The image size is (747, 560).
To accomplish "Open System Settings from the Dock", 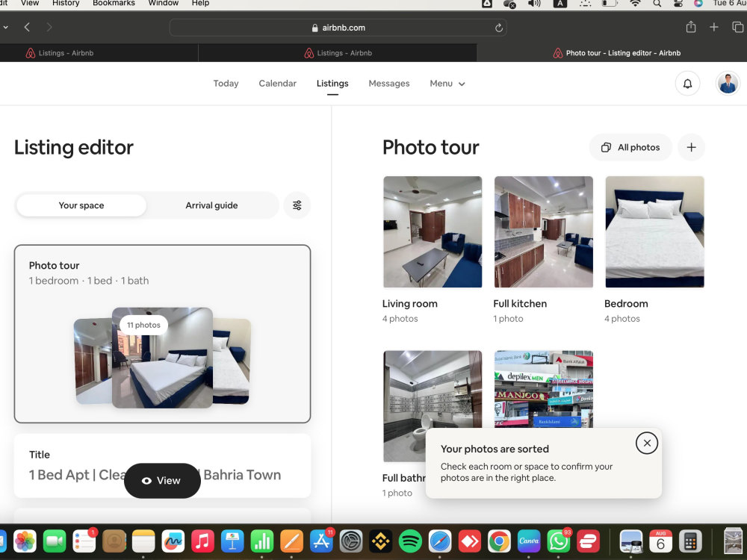I will pos(350,541).
